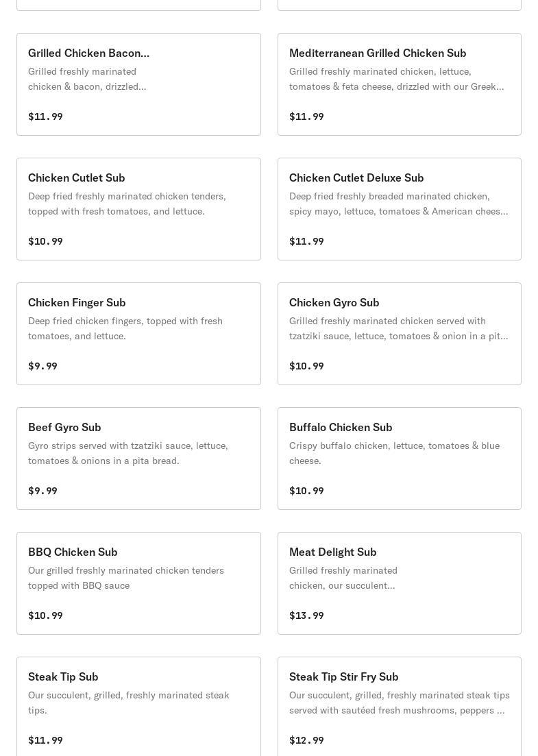Click $12.99 price on Stir Fry Sub
Image resolution: width=538 pixels, height=756 pixels.
tap(306, 740)
